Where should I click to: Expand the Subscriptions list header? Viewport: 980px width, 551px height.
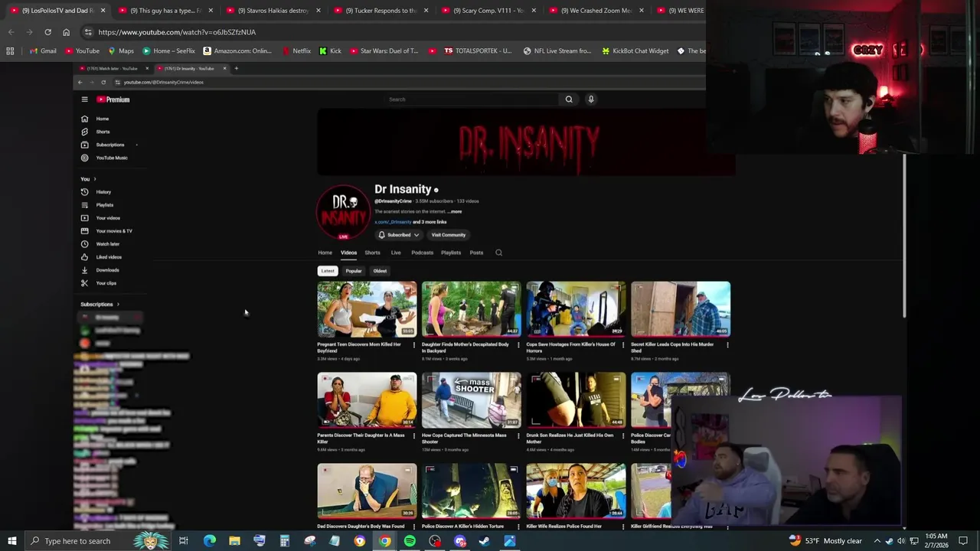pyautogui.click(x=100, y=305)
